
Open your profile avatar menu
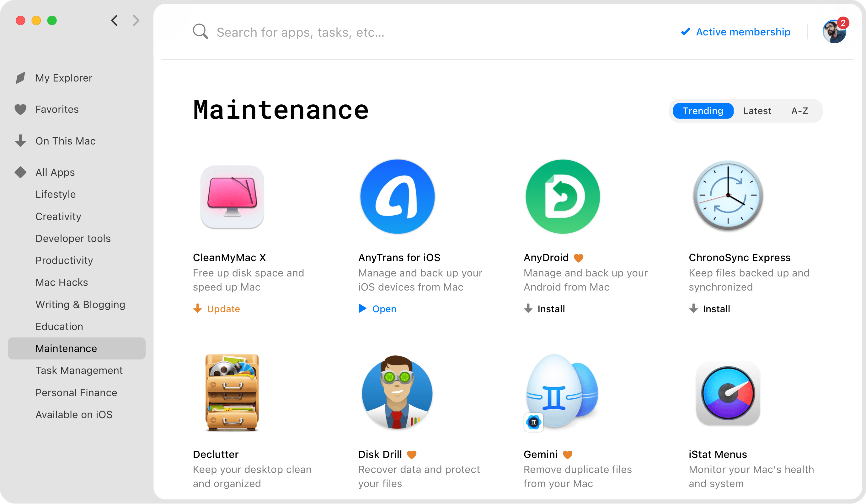click(835, 32)
